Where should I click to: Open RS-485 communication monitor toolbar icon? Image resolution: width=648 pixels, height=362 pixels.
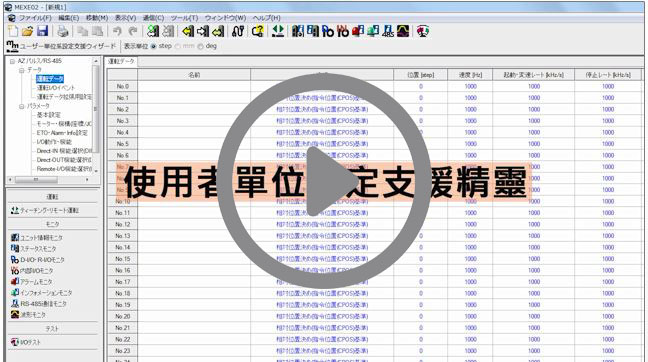pos(388,31)
